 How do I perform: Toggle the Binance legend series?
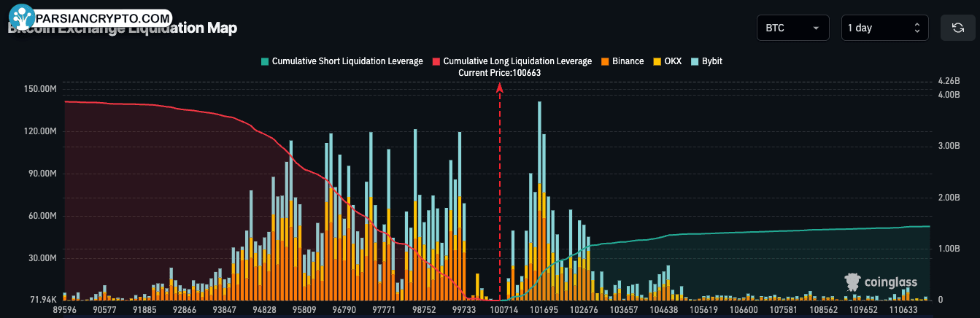622,61
